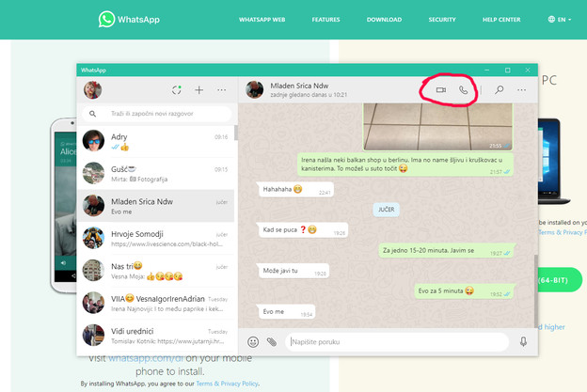Open SECURITY in the site navigation
Viewport: 587px width, 392px height.
click(x=442, y=20)
